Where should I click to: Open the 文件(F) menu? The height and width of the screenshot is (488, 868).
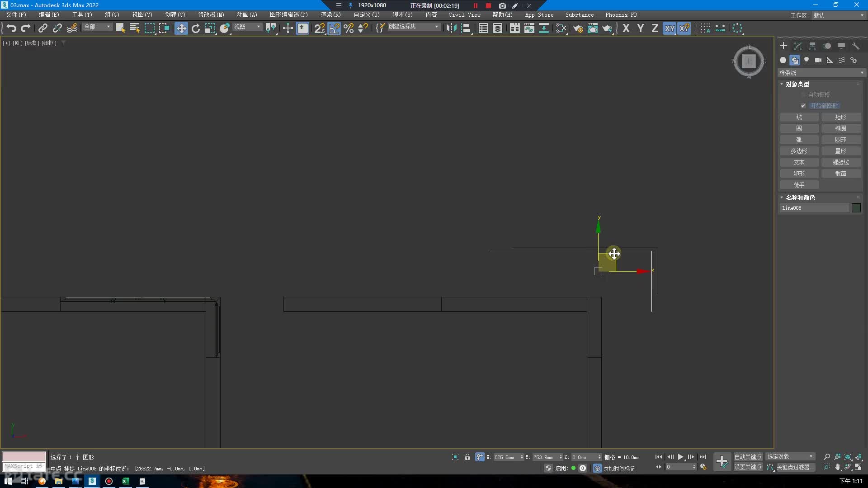click(x=16, y=15)
